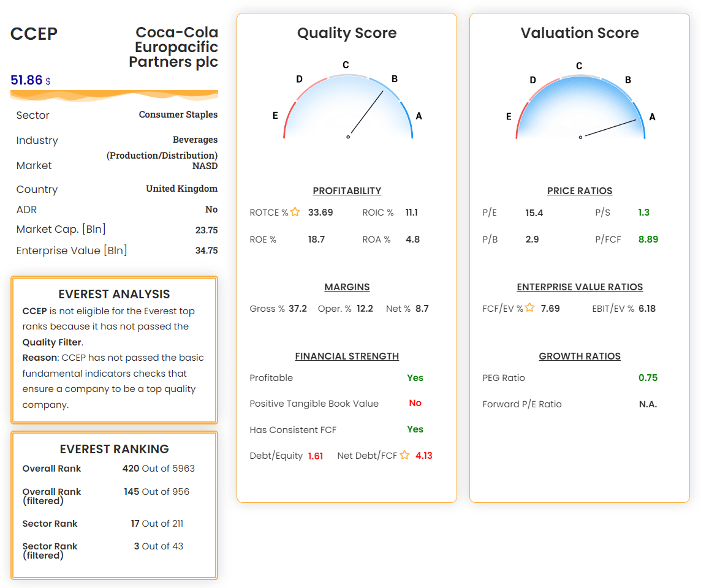Viewport: 701px width, 588px height.
Task: Click the Market Cap value 23.75
Action: click(206, 230)
